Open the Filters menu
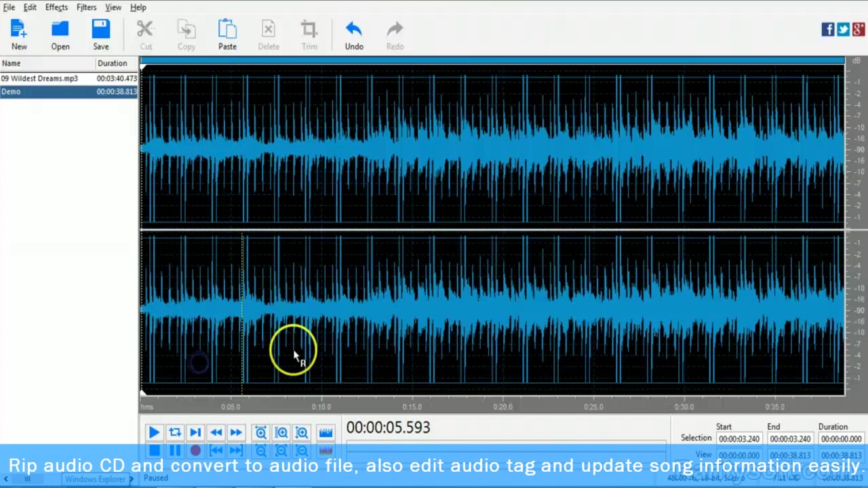 (86, 7)
